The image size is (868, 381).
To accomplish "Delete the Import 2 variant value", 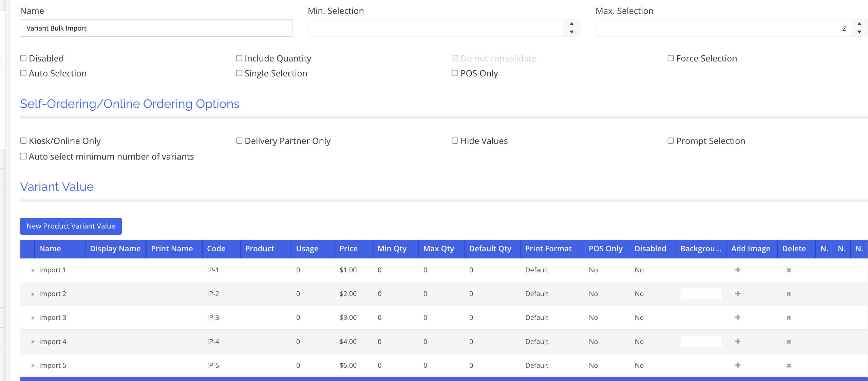I will (789, 294).
